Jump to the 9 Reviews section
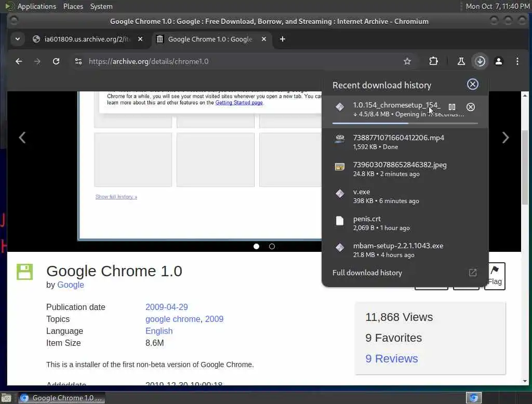 point(392,358)
